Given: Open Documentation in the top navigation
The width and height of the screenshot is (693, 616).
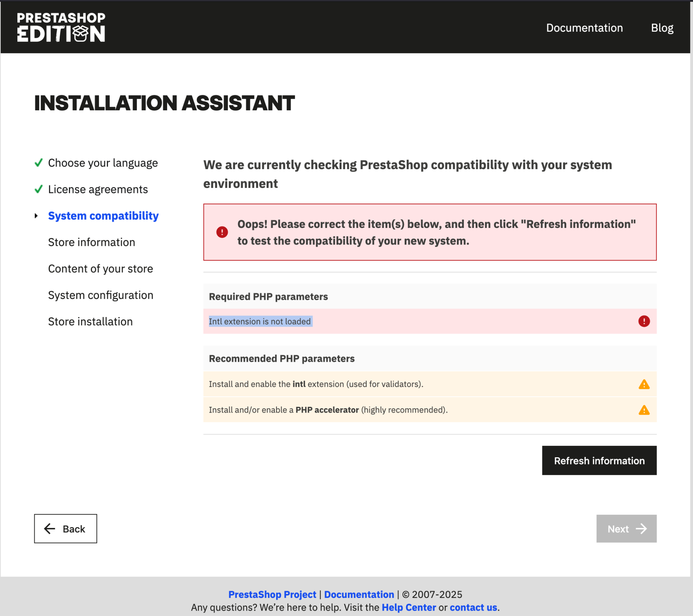Looking at the screenshot, I should 584,28.
